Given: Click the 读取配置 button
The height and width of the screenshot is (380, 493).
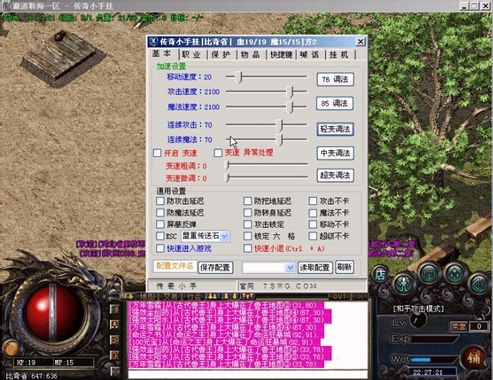Looking at the screenshot, I should tap(315, 267).
